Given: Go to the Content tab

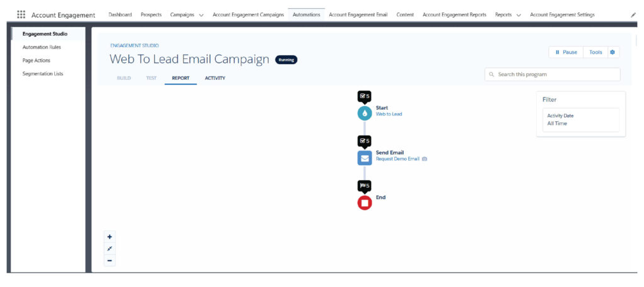Looking at the screenshot, I should point(405,15).
